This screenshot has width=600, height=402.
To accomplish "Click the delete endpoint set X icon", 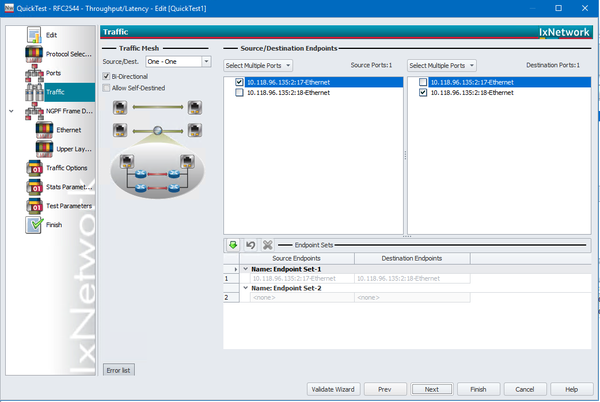I will tap(267, 245).
